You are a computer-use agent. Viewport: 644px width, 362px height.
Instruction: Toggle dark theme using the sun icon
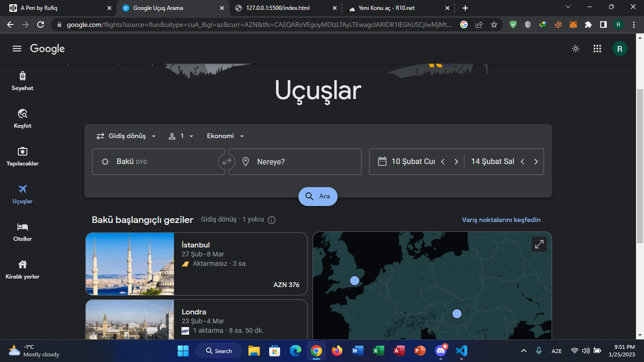point(576,49)
